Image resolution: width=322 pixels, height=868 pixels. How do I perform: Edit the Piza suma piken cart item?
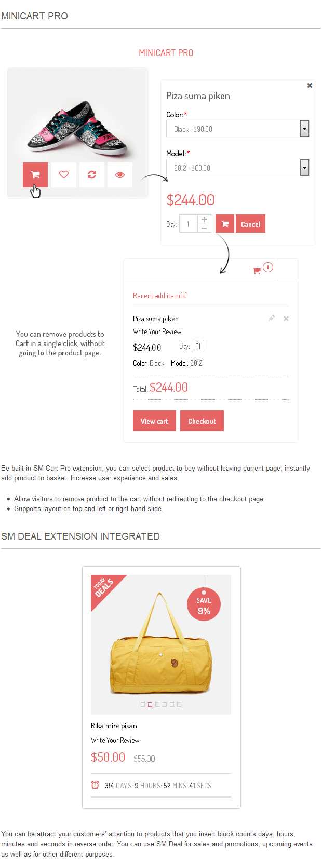(x=271, y=319)
